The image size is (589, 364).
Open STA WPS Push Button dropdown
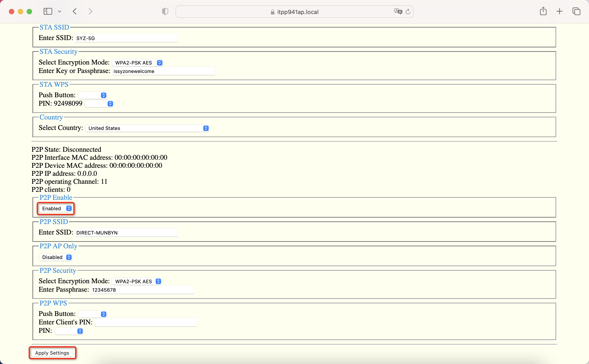click(x=93, y=95)
